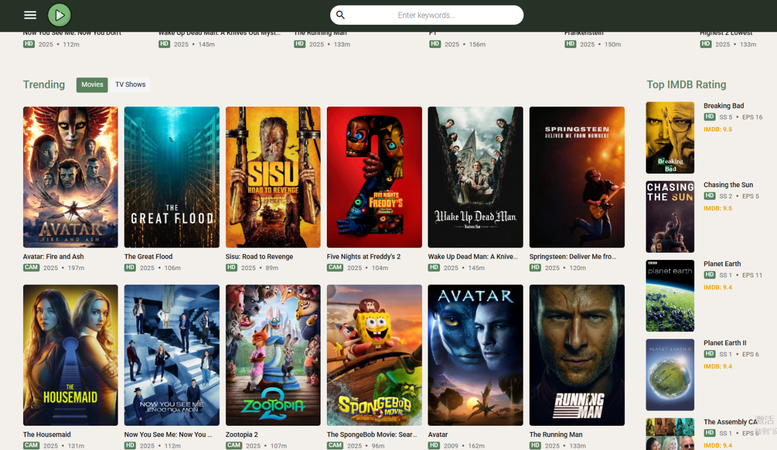Click the HD badge beside Chasing the Sun SS 2

pos(710,196)
